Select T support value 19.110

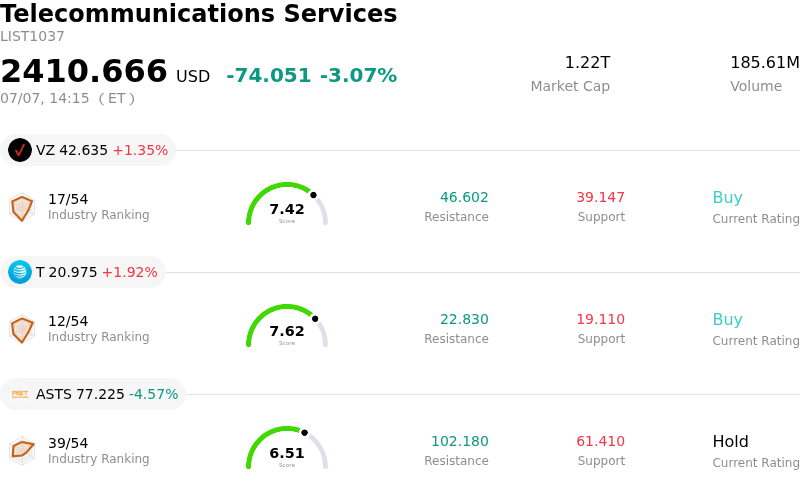coord(601,319)
